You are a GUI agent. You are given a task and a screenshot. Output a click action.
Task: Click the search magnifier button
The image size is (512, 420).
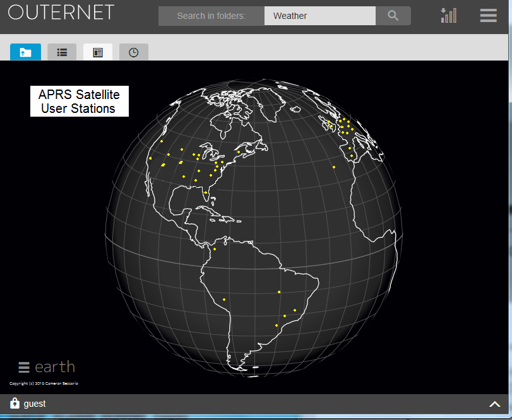click(x=393, y=16)
